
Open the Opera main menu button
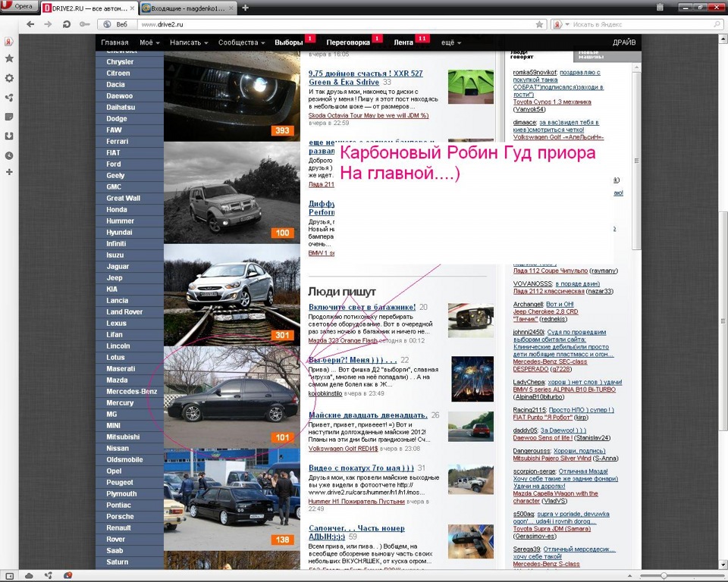point(17,7)
